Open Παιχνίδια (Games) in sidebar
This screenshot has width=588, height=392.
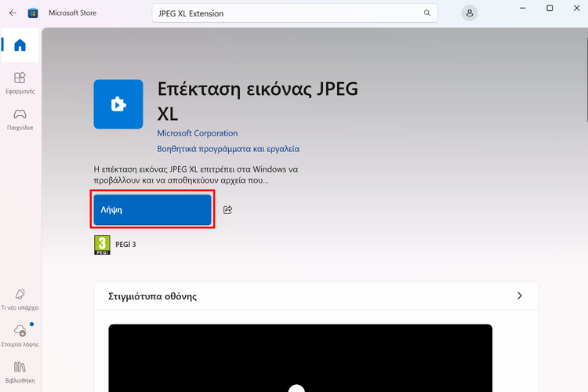pyautogui.click(x=20, y=120)
